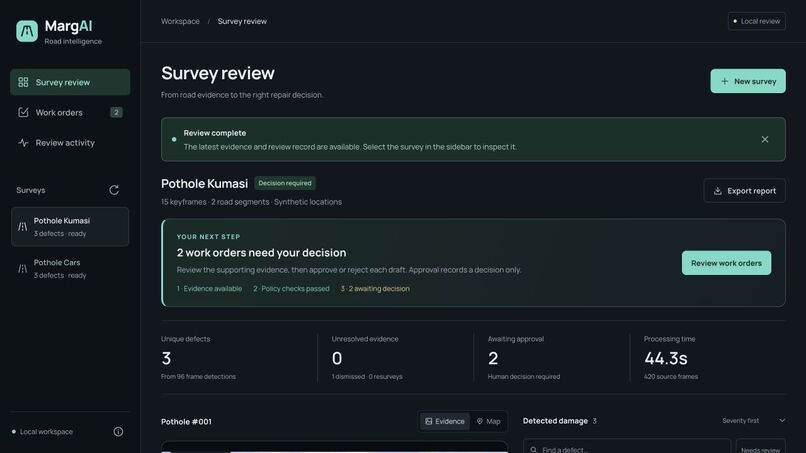Switch to the Evidence view tab

point(444,421)
